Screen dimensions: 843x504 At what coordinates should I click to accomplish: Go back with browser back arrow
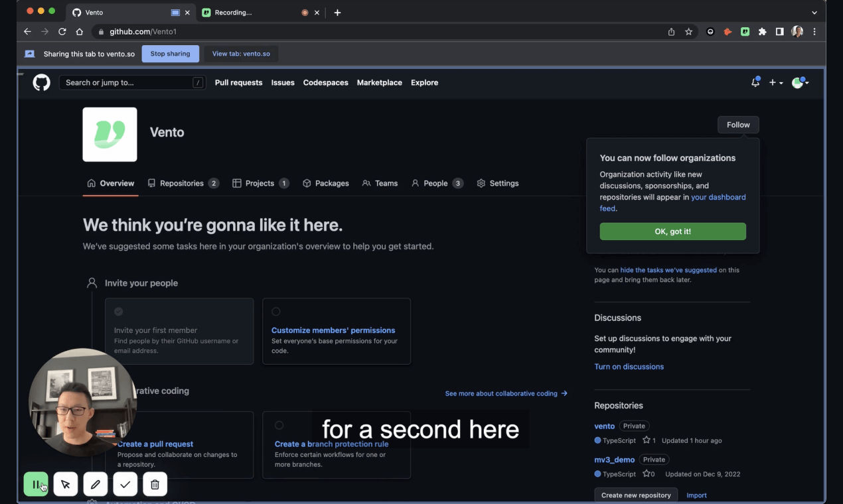27,31
